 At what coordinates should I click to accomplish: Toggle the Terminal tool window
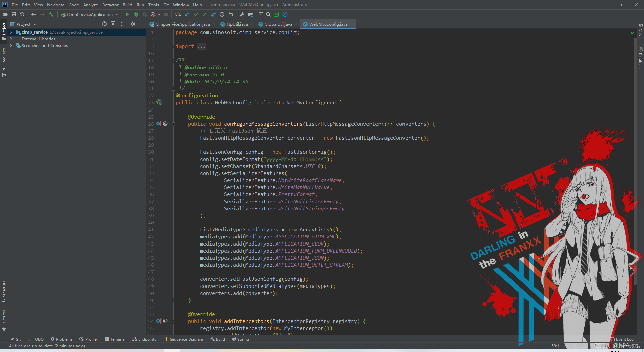click(115, 339)
